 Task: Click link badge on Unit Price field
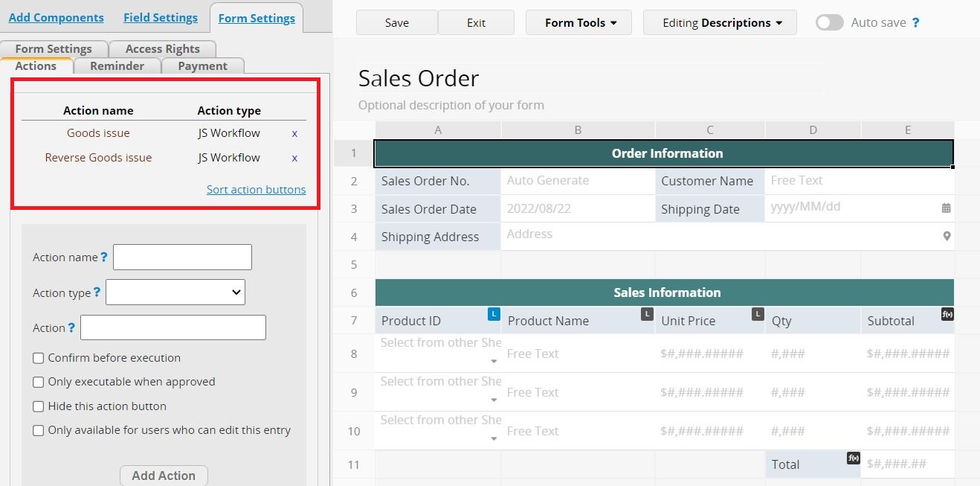(758, 314)
